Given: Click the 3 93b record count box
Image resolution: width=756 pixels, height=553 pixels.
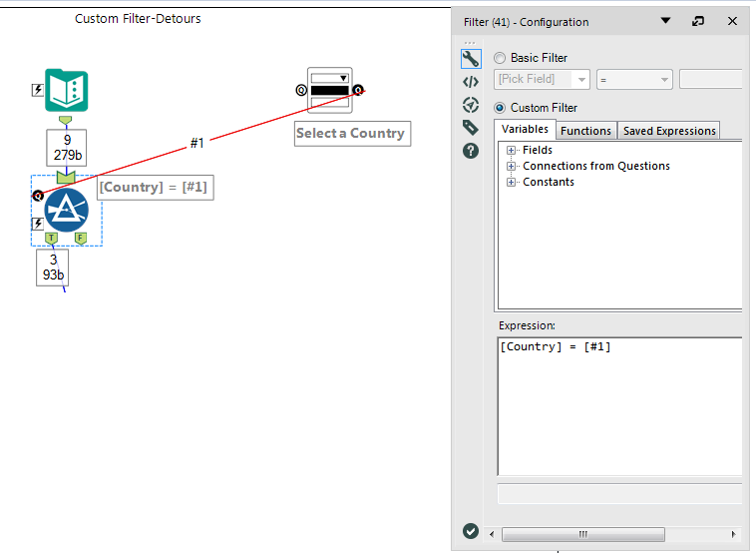Looking at the screenshot, I should pyautogui.click(x=53, y=268).
